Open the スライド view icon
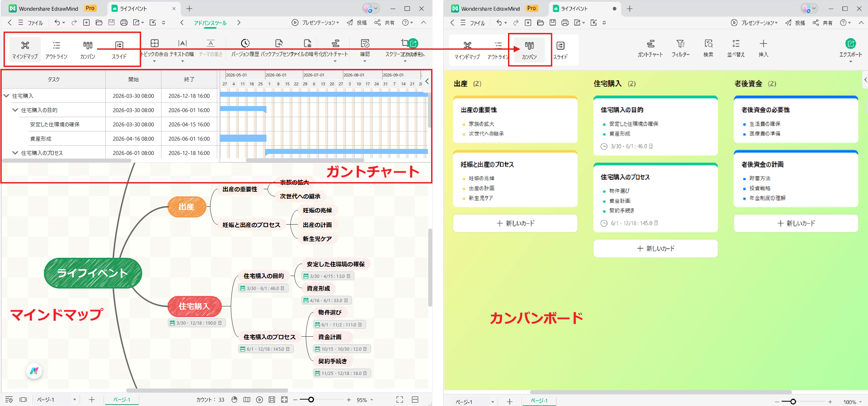The width and height of the screenshot is (868, 406). [119, 49]
